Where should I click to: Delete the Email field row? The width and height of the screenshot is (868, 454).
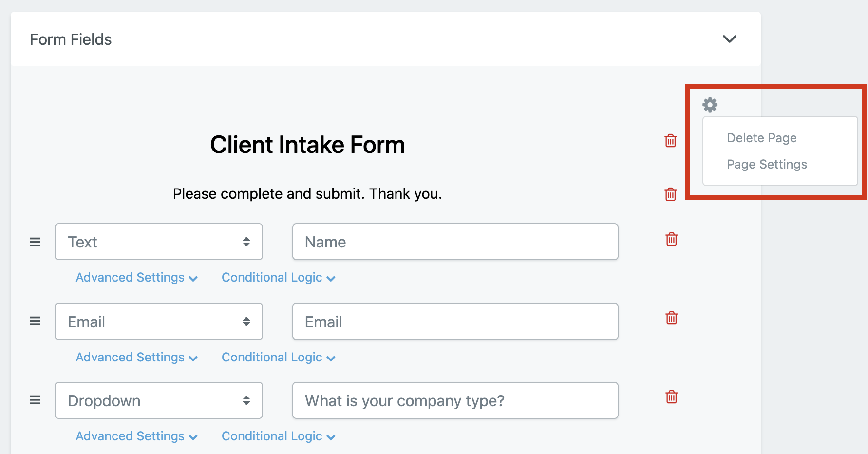tap(672, 318)
